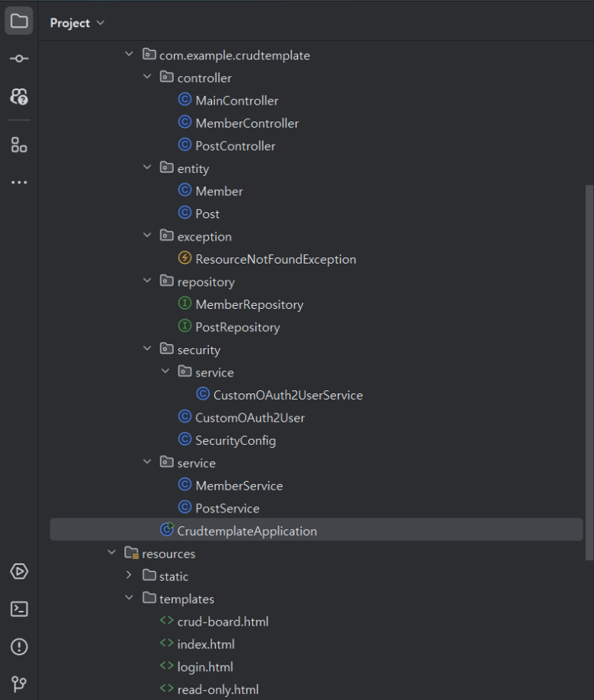Open the Project view dropdown
594x700 pixels.
tap(78, 23)
